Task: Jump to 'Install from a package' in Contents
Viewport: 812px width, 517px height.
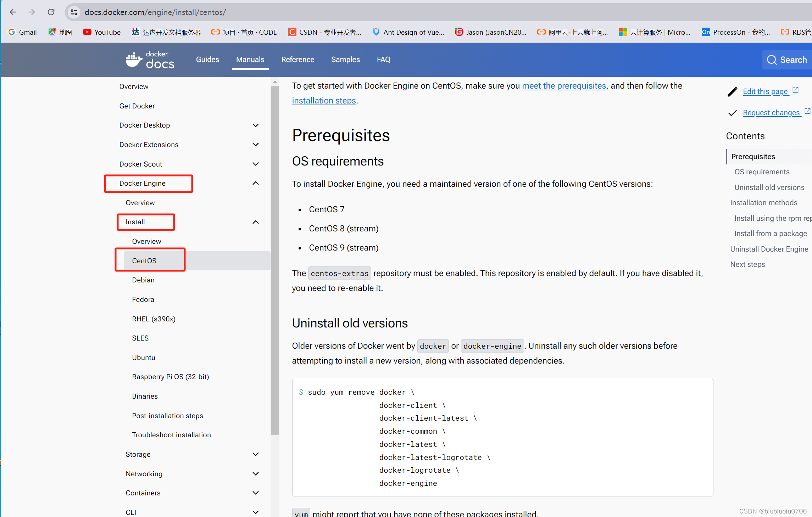Action: point(771,234)
